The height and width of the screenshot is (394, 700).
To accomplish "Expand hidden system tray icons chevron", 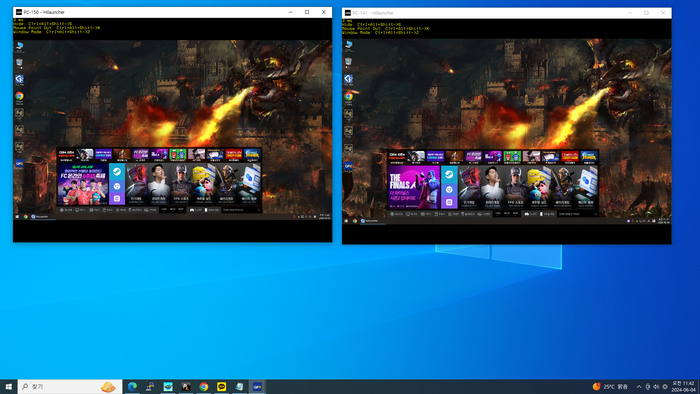I will [x=639, y=386].
